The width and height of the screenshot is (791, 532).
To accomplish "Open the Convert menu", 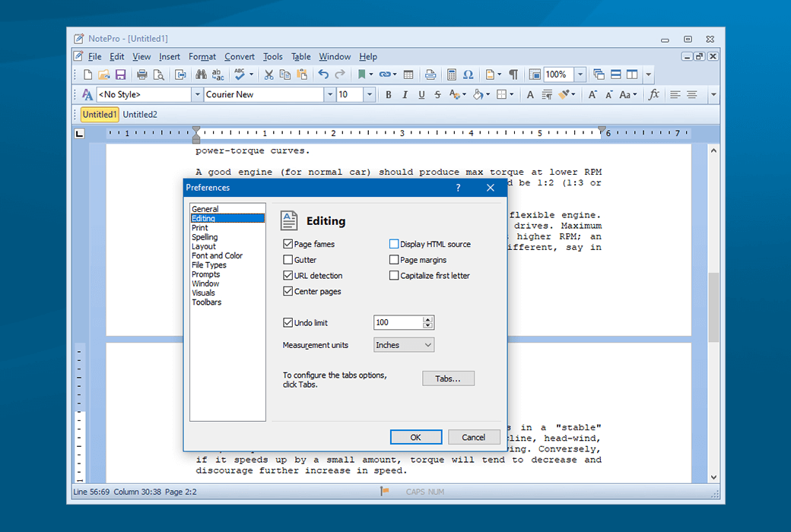I will (240, 56).
